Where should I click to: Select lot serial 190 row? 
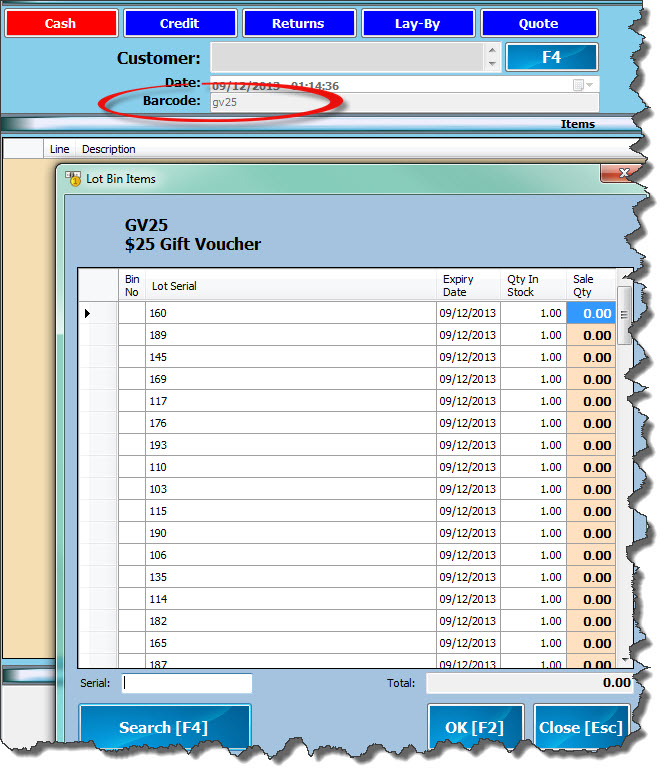(x=346, y=533)
